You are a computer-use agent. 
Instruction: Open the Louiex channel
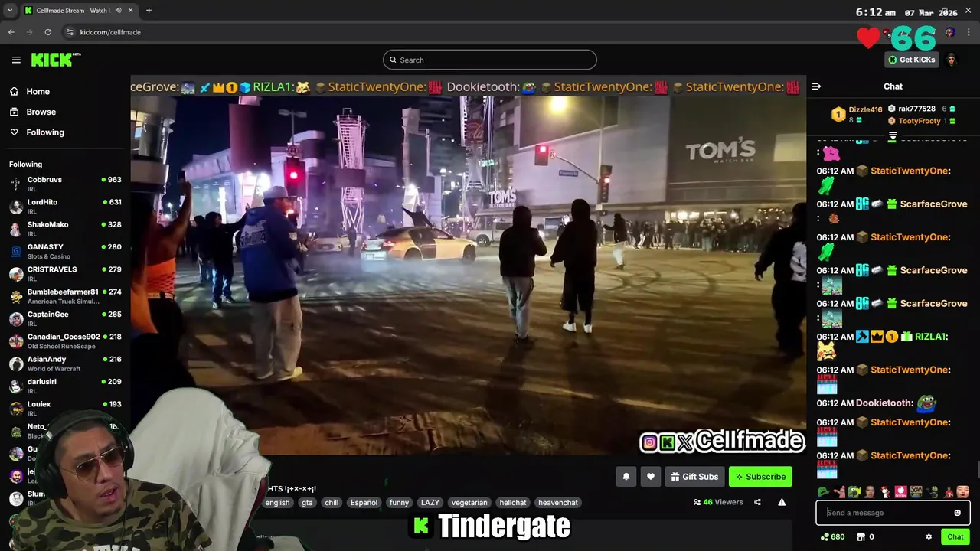click(65, 408)
